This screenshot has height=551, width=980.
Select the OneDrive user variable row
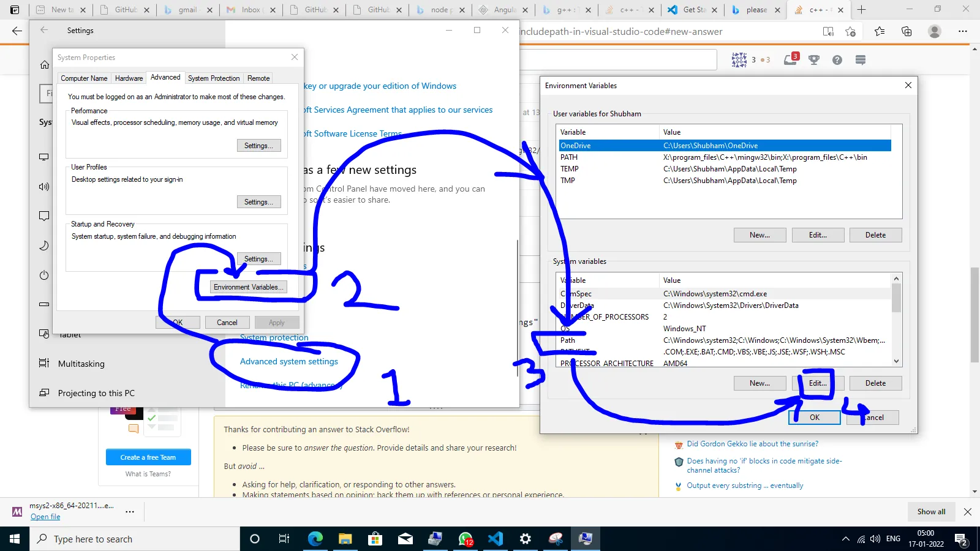725,146
